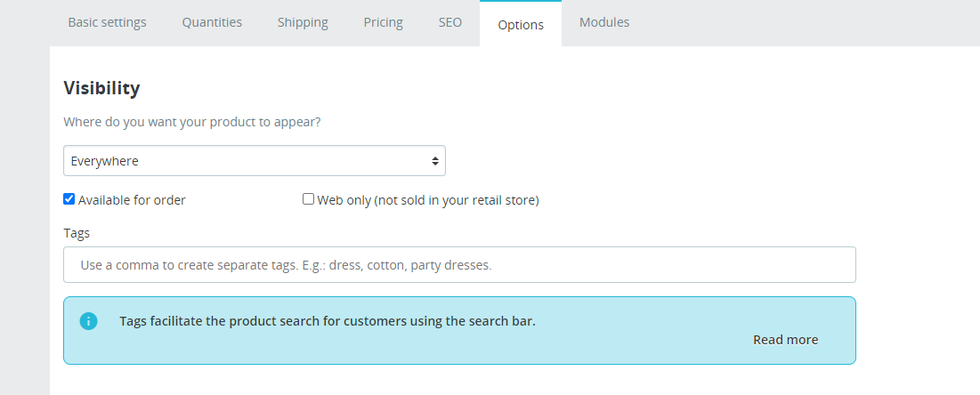Click the 'Available for order' label text

(132, 200)
